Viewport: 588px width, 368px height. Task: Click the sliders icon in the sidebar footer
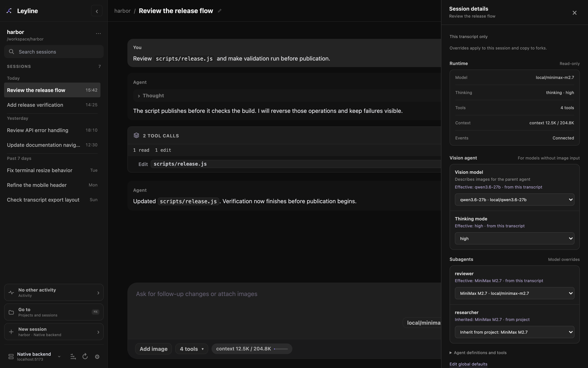point(73,357)
